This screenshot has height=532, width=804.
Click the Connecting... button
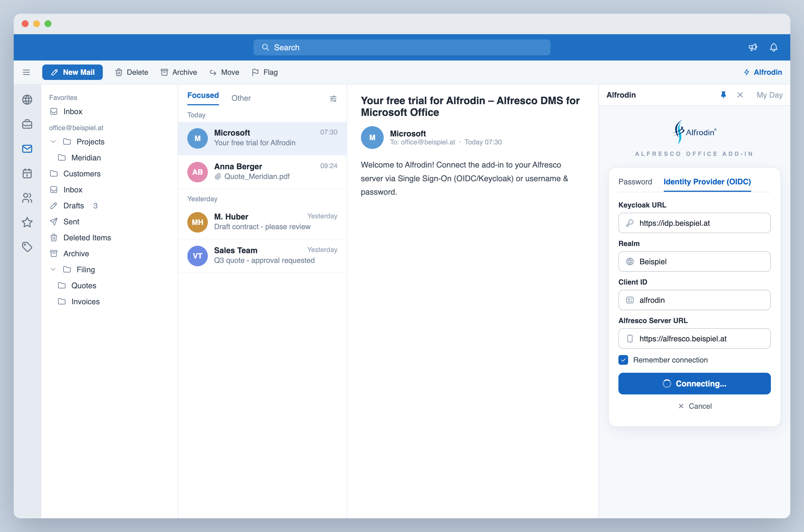tap(694, 384)
